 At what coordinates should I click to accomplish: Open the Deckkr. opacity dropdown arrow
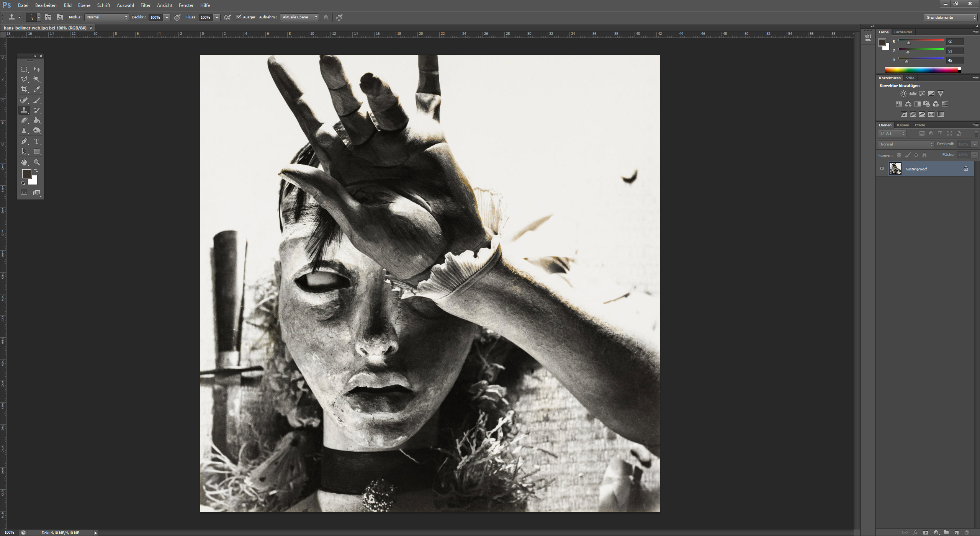point(167,17)
